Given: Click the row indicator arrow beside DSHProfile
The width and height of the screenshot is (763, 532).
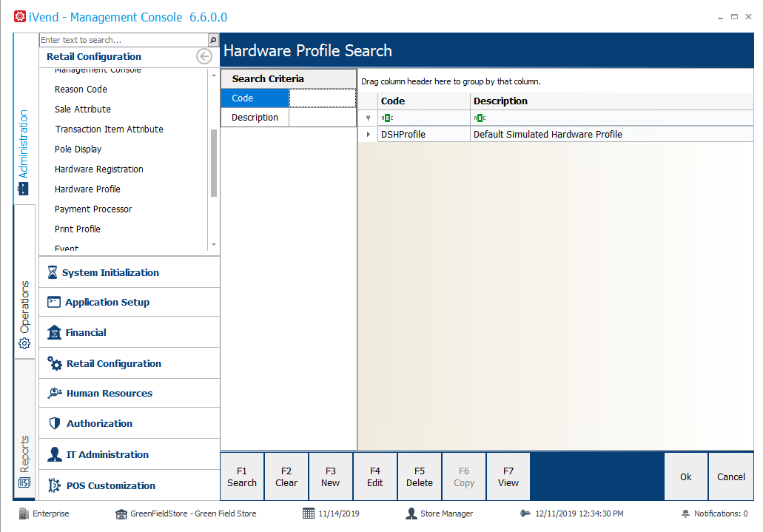Looking at the screenshot, I should pyautogui.click(x=369, y=135).
